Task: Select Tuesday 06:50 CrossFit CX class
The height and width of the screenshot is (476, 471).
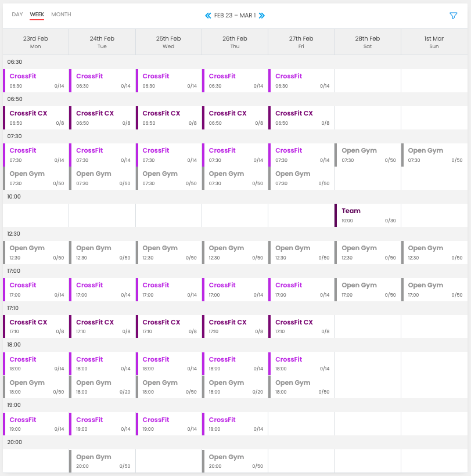Action: point(102,118)
